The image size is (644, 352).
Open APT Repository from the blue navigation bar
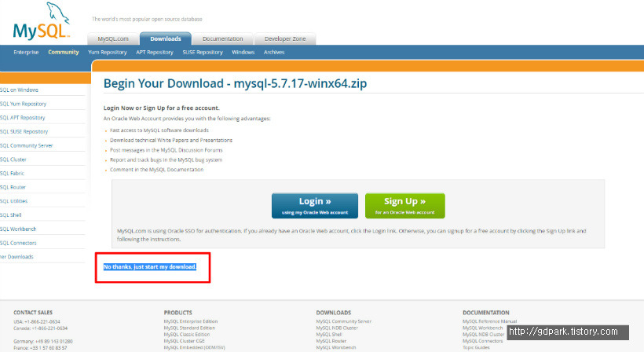point(155,52)
